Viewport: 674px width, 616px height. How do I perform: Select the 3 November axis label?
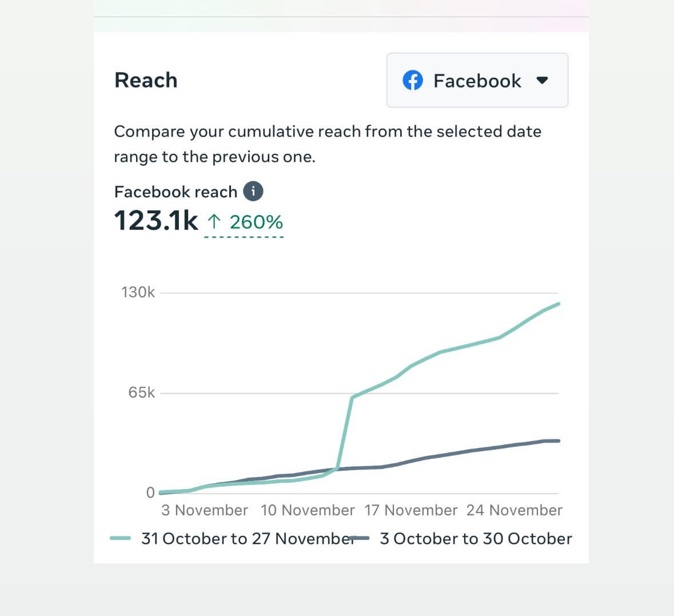click(205, 510)
